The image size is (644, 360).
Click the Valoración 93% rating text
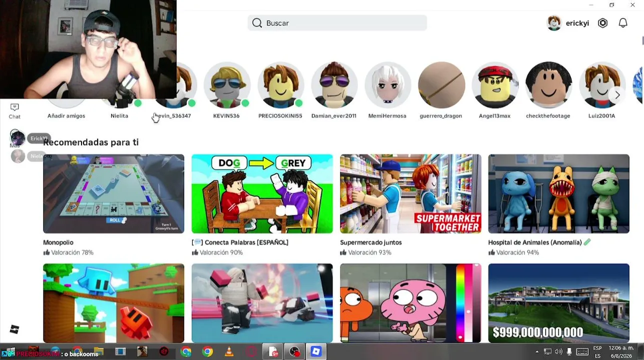(x=369, y=253)
